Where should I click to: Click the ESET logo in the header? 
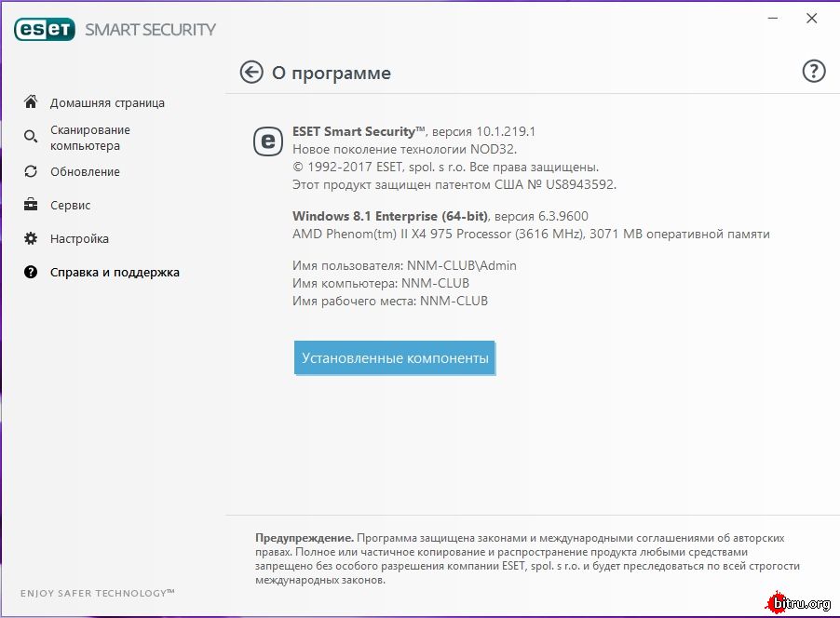pos(45,30)
